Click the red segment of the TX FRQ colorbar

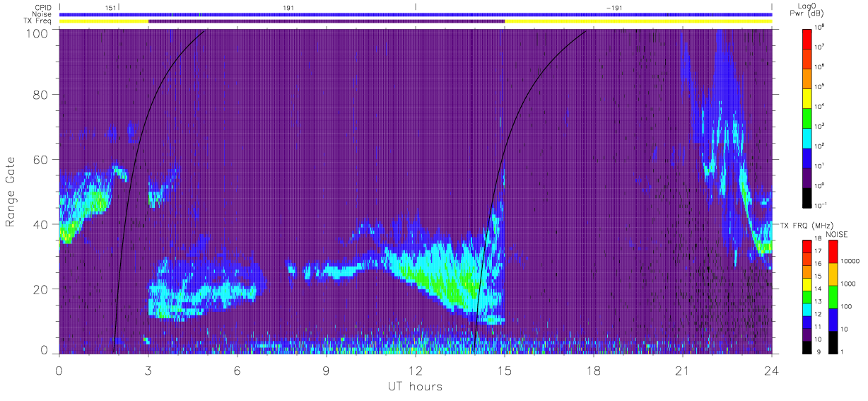pos(807,246)
